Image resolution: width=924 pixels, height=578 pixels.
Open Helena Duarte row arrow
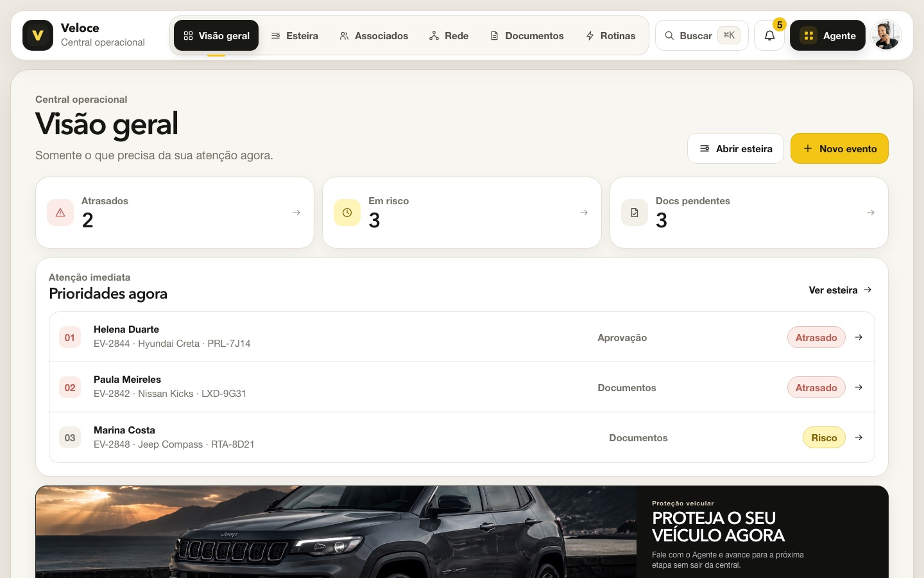tap(859, 337)
